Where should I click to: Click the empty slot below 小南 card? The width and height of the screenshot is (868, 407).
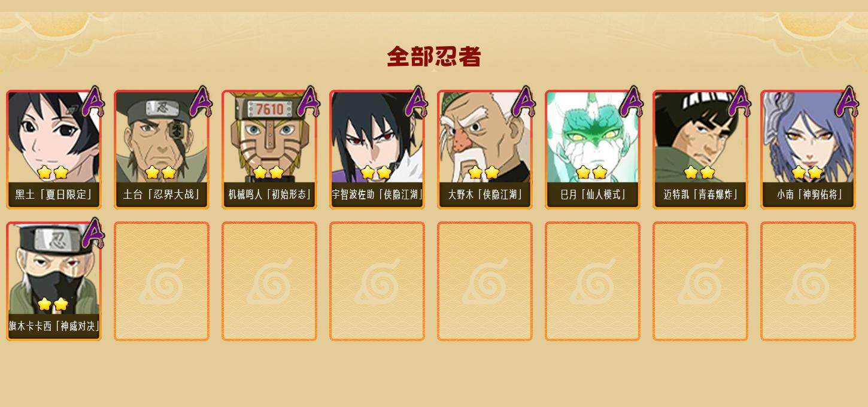point(808,281)
